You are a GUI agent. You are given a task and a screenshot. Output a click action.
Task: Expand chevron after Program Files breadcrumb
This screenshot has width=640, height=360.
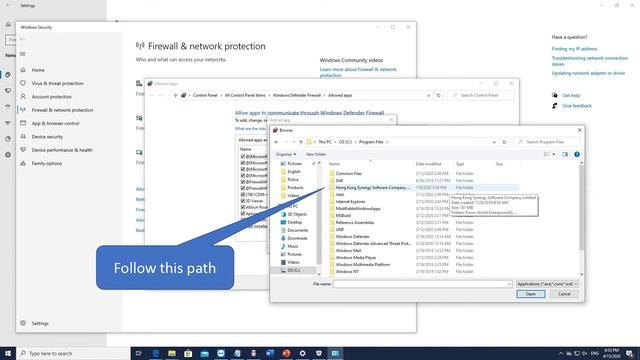coord(387,142)
